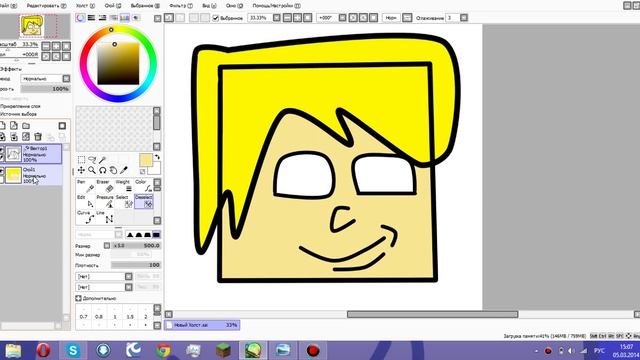Activate the eyedropper color picker tool
Screen dimensions: 640x360
coord(124,170)
